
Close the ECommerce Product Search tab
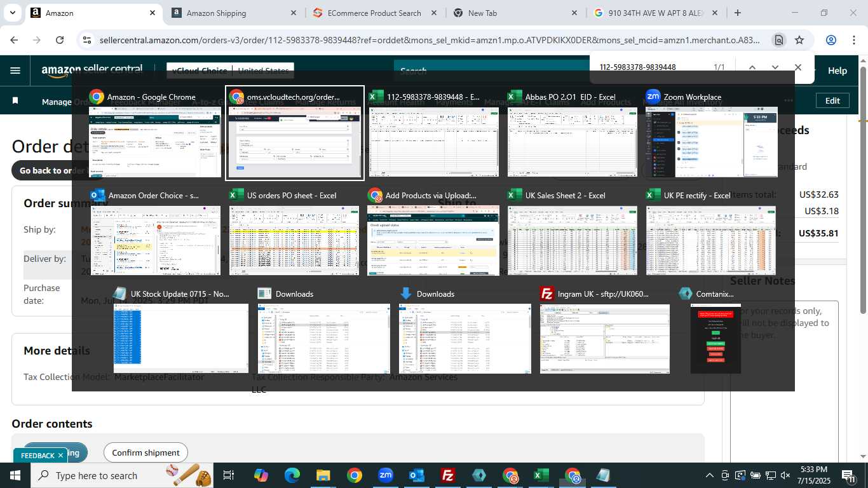(x=433, y=13)
